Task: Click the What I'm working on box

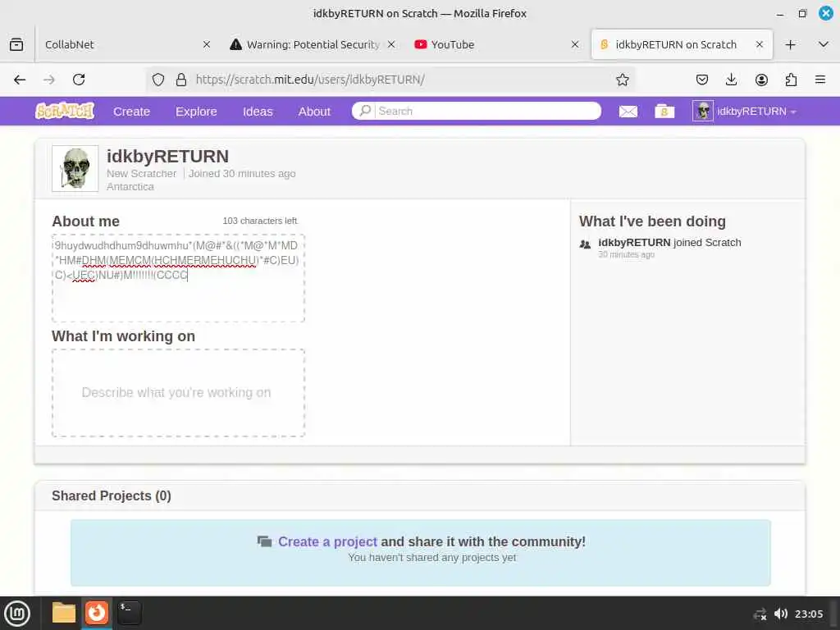Action: coord(178,393)
